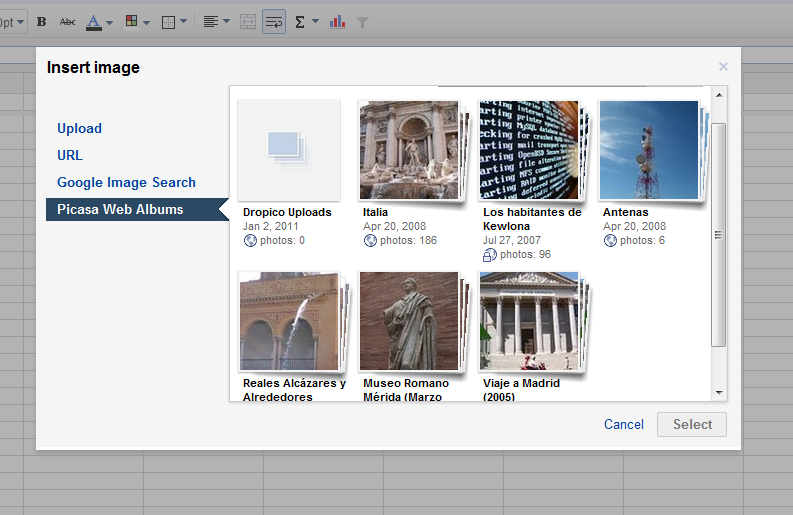Close the Insert image dialog
This screenshot has height=515, width=793.
pos(723,66)
